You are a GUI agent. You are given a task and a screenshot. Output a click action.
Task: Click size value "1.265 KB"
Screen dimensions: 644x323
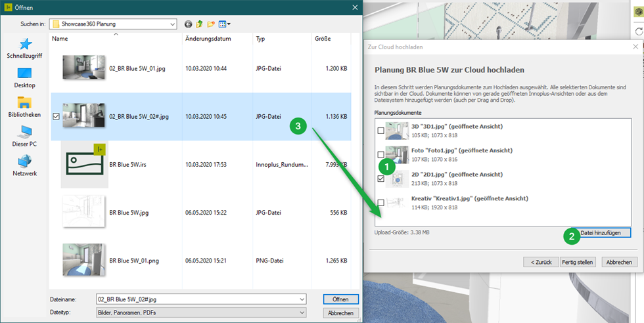coord(336,261)
